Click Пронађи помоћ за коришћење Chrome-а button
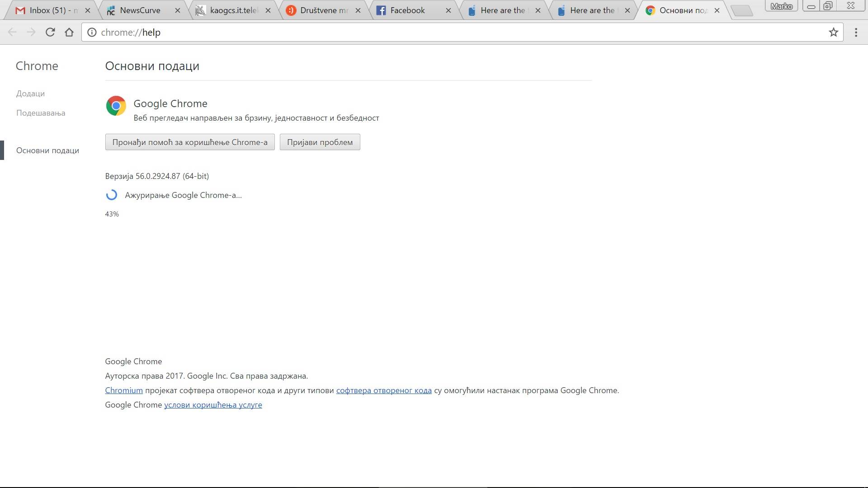The image size is (868, 488). [x=190, y=142]
